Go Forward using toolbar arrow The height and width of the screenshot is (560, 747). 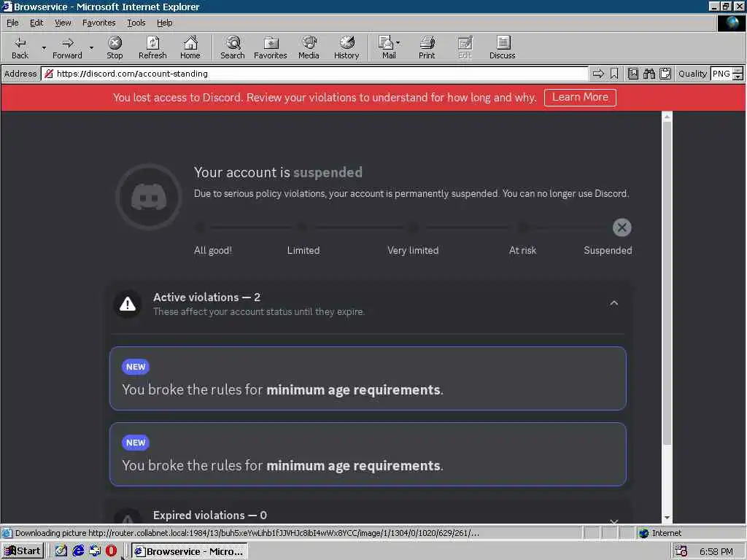click(x=67, y=47)
